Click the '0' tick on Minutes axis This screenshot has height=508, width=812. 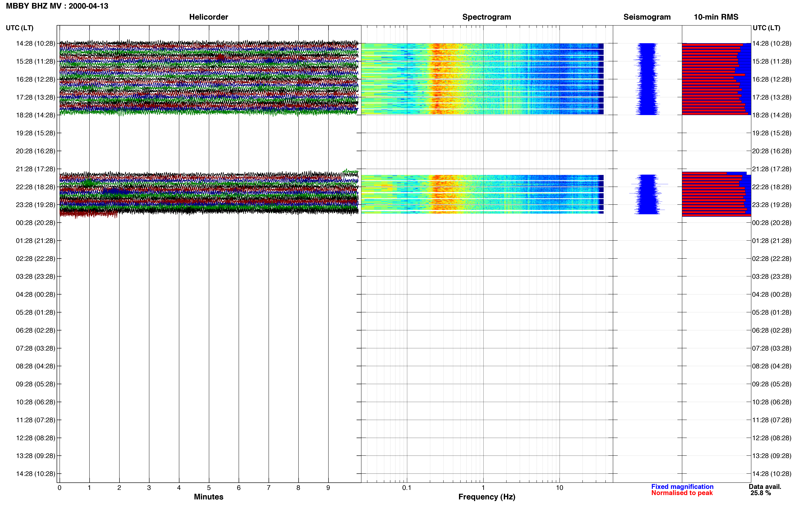point(59,488)
